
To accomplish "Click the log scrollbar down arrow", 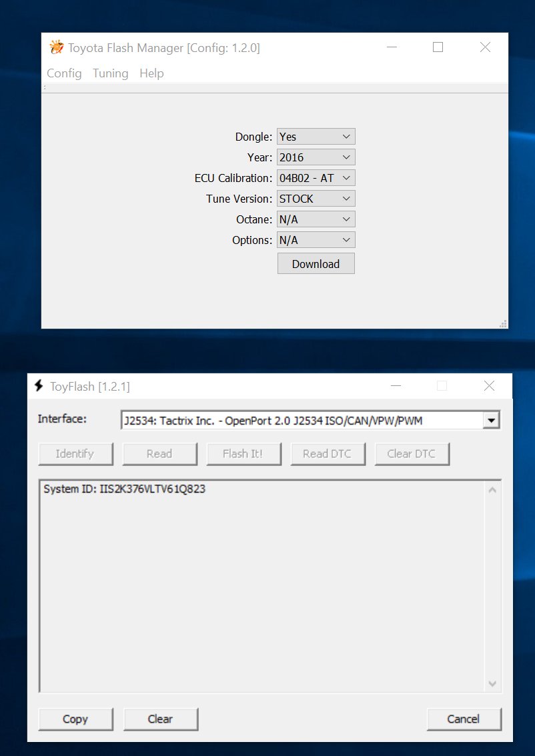I will point(492,684).
